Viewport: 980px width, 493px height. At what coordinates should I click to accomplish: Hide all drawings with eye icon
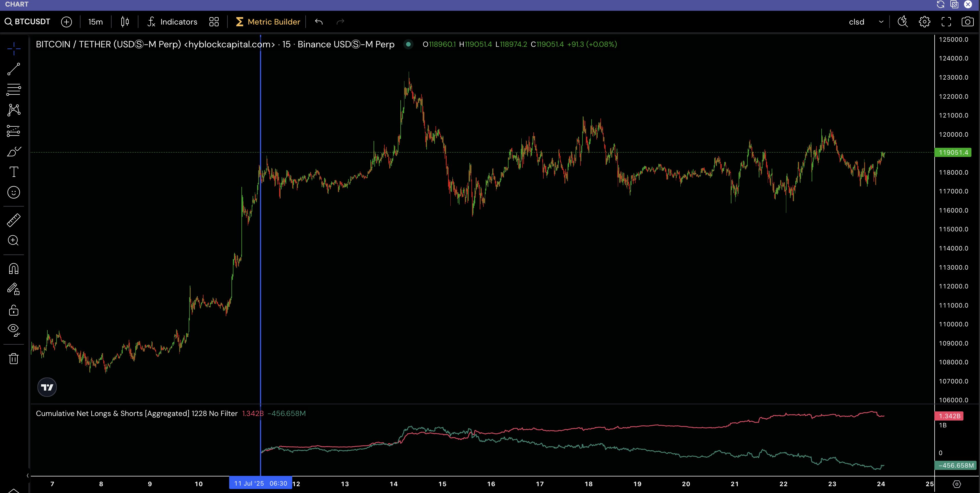[14, 330]
